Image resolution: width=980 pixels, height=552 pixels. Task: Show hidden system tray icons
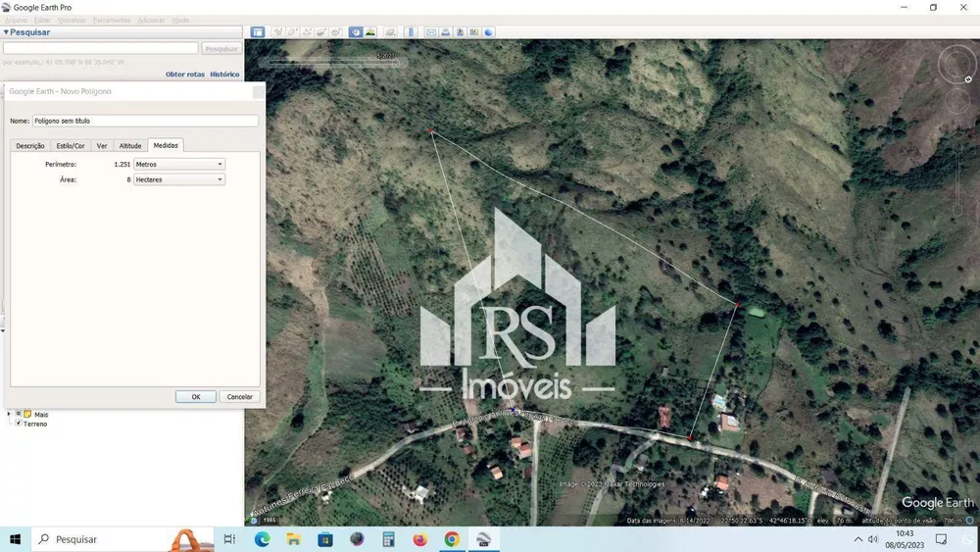point(858,539)
